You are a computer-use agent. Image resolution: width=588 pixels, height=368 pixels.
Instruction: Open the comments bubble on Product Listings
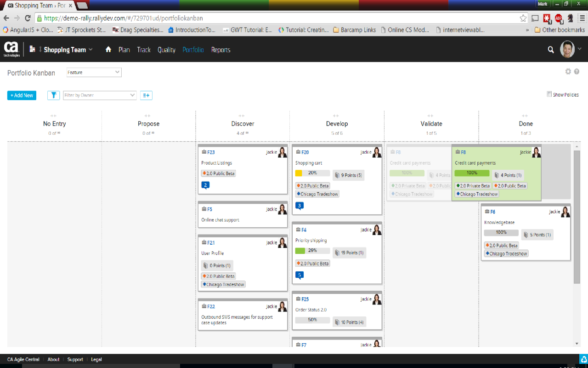(x=205, y=185)
